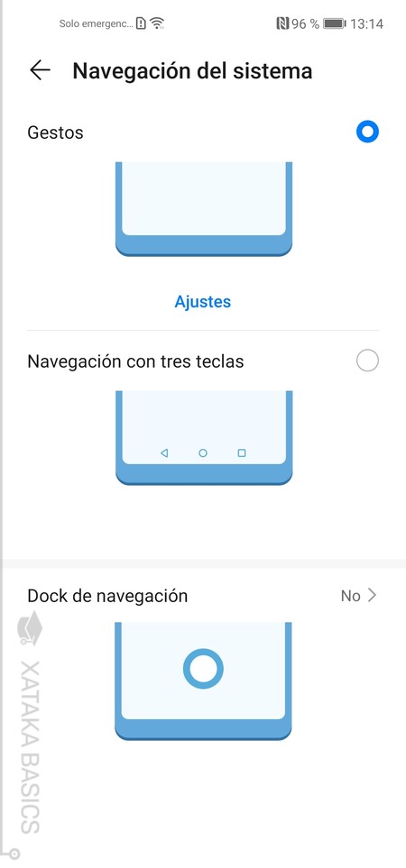Image resolution: width=406 pixels, height=868 pixels.
Task: Open the Ajustes link under Gestos
Action: pyautogui.click(x=203, y=302)
